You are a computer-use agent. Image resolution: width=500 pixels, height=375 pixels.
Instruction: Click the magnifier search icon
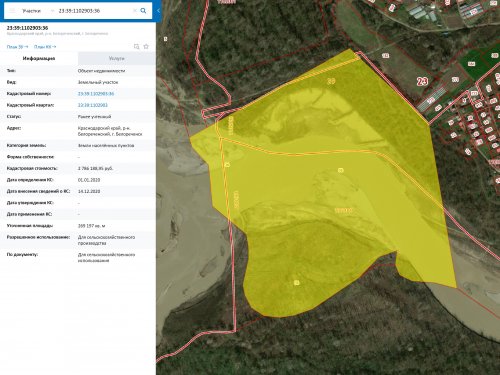pyautogui.click(x=143, y=11)
